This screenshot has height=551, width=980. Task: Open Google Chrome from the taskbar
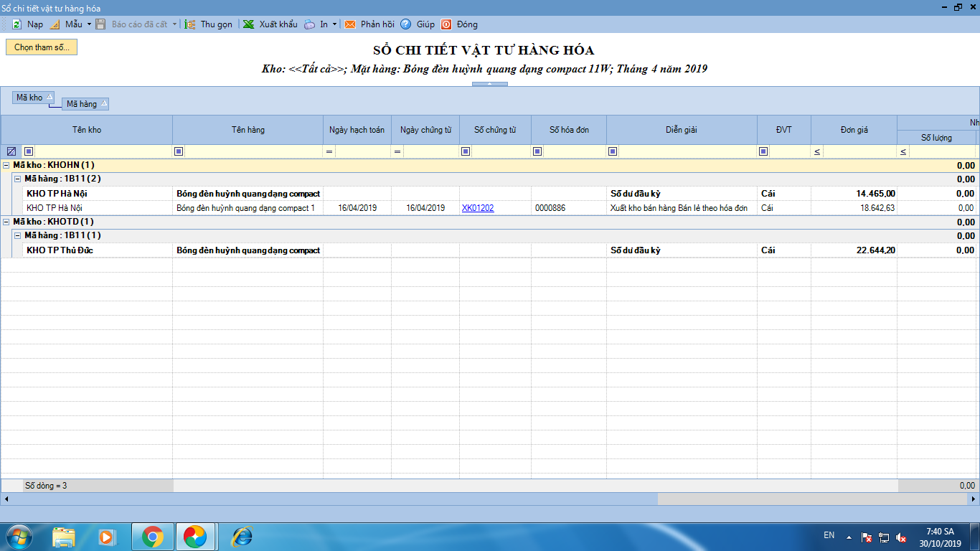(x=152, y=536)
